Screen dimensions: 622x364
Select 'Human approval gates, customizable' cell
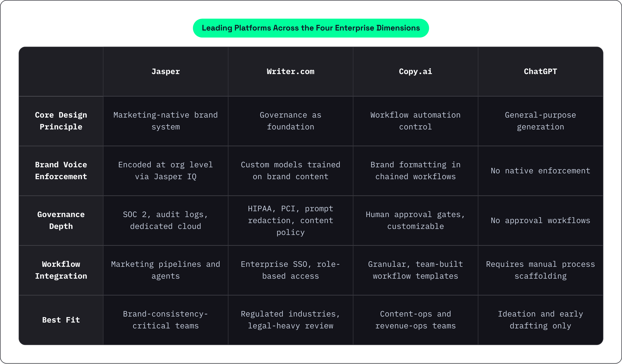click(x=415, y=220)
